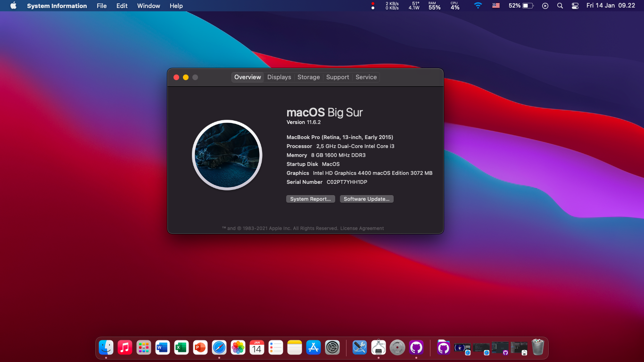Click the date and time Fri 14 Jan

611,6
